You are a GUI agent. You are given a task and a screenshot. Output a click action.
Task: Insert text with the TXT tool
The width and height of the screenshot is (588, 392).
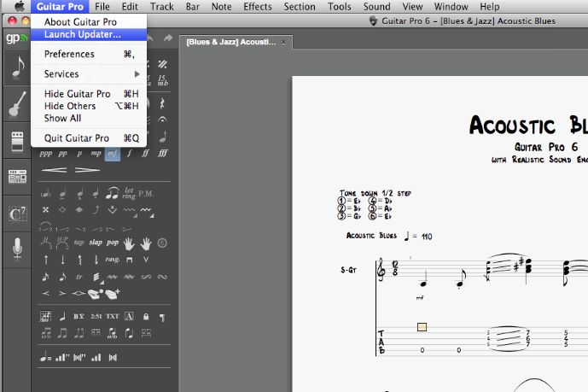point(113,316)
